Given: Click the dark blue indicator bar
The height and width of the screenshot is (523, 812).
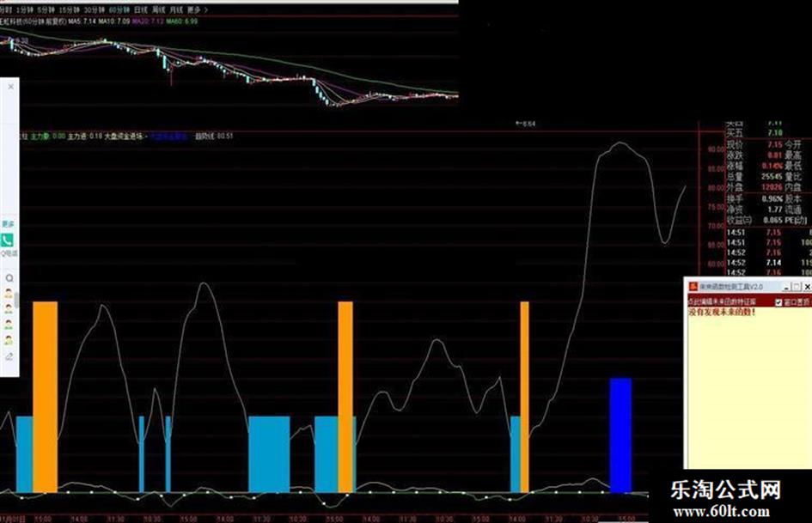Looking at the screenshot, I should point(620,435).
